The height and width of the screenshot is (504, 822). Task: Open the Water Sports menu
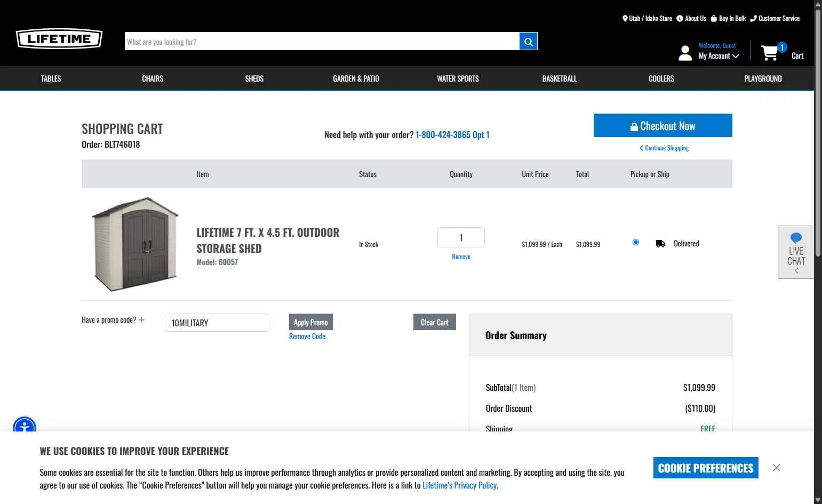tap(458, 78)
